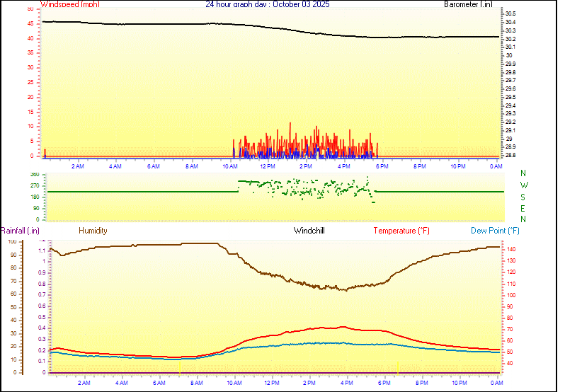Screen dimensions: 565x392
Task: Select the Windchill legend label
Action: pos(309,231)
